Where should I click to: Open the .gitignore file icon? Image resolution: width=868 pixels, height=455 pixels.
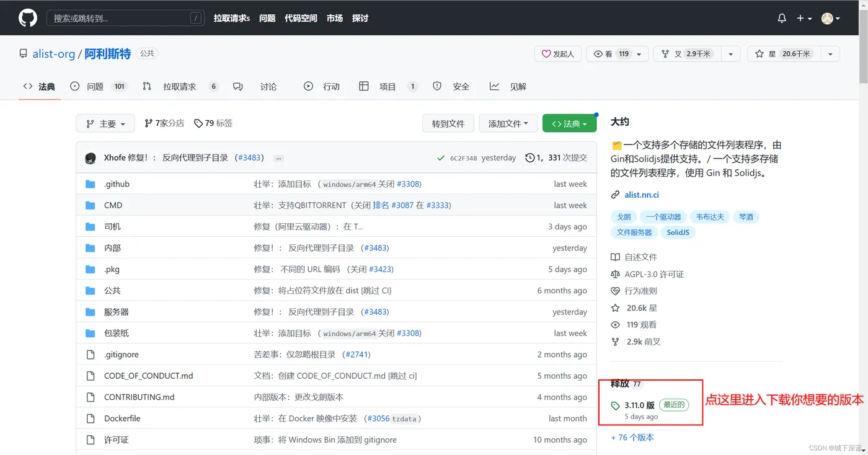[x=91, y=355]
